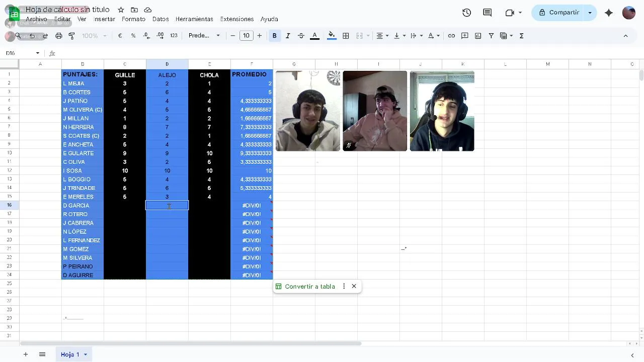Toggle bold formatting
644x362 pixels.
tap(274, 36)
